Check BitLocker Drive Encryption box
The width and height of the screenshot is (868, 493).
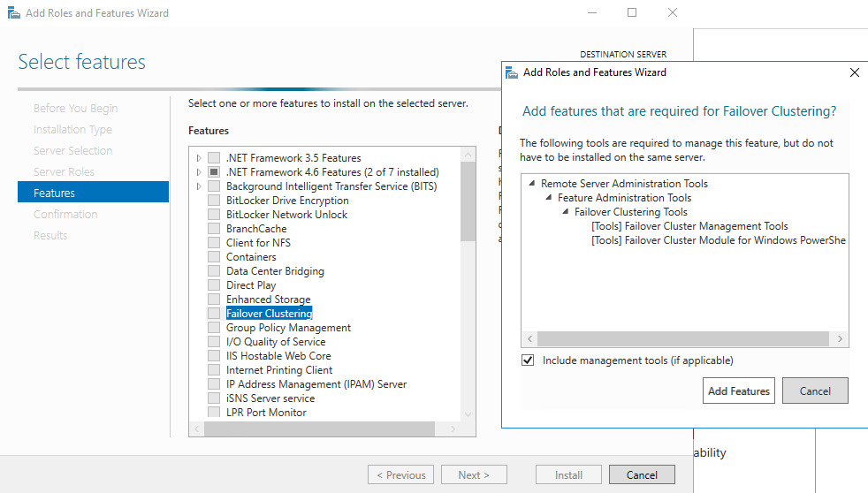click(x=214, y=201)
